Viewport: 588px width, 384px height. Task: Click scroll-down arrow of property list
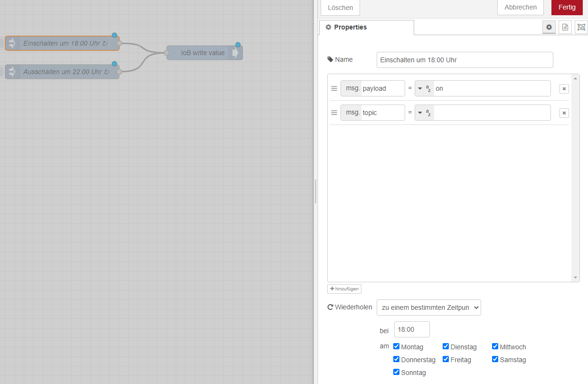[576, 278]
